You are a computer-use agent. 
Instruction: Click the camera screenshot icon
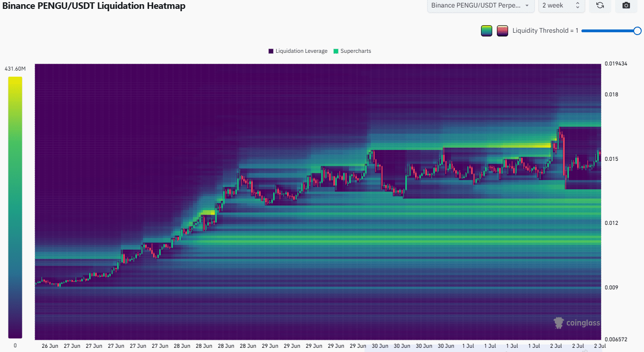click(x=626, y=6)
